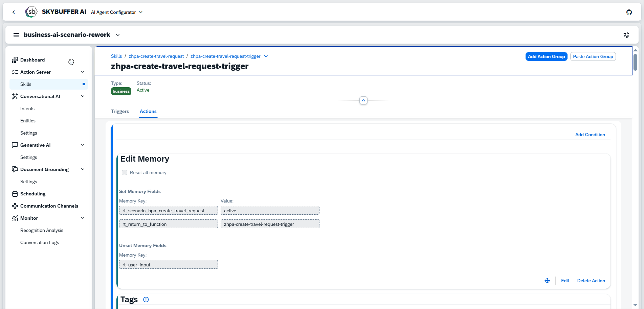Screen dimensions: 644x309
Task: Enable Reset all memory checkbox
Action: [125, 172]
